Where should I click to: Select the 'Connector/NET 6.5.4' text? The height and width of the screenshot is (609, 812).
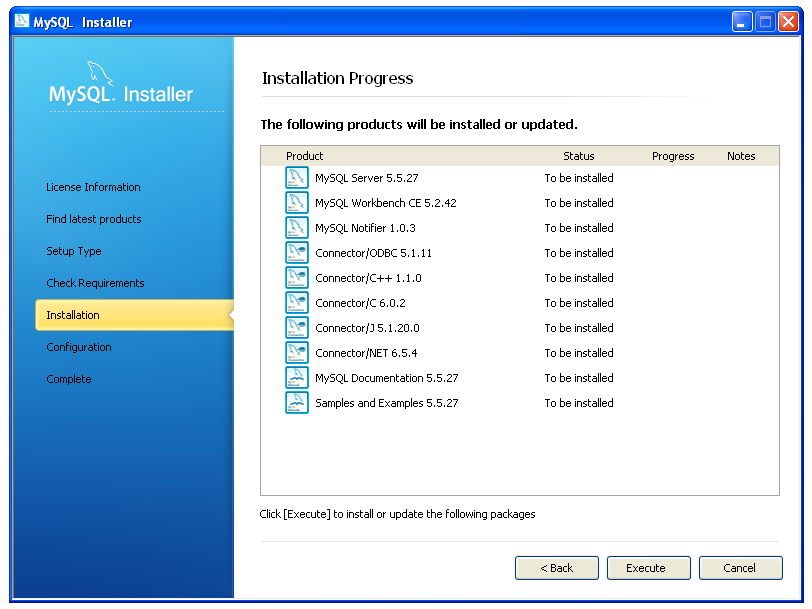click(x=366, y=353)
